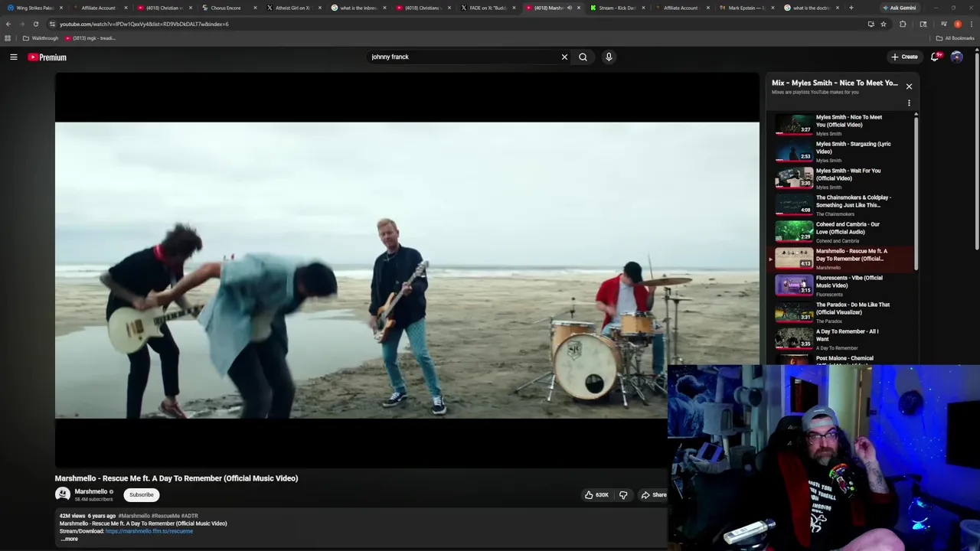The width and height of the screenshot is (980, 551).
Task: Select Marshmello - Rescue Me playlist entry
Action: [842, 259]
